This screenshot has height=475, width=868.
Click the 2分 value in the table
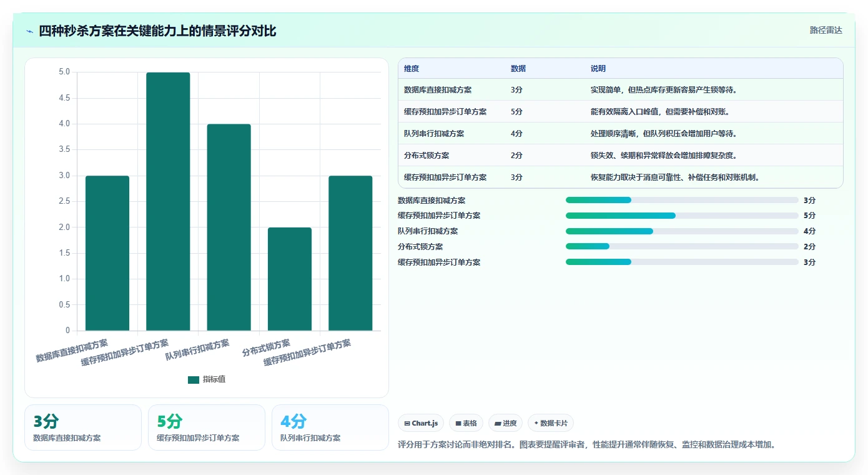[516, 156]
